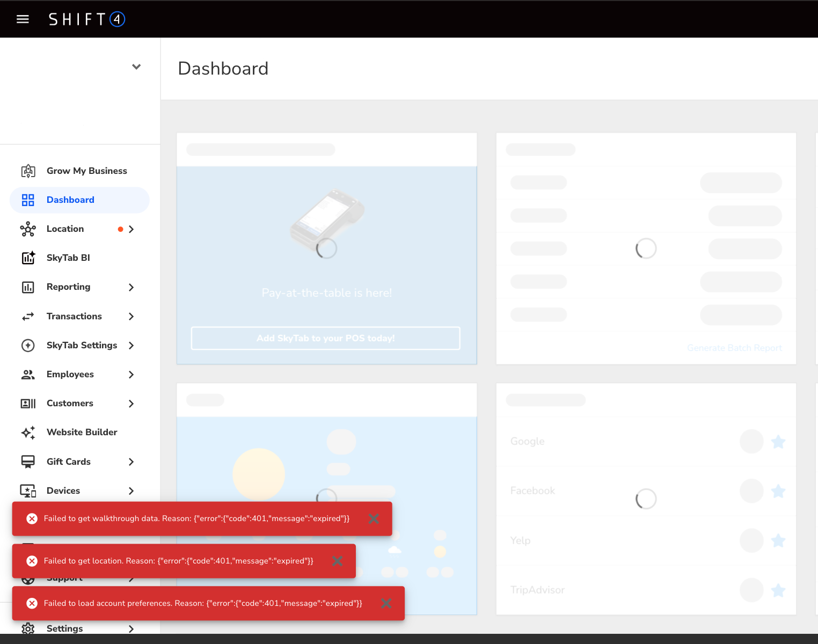Expand the Customers submenu arrow
Image resolution: width=818 pixels, height=644 pixels.
(132, 404)
